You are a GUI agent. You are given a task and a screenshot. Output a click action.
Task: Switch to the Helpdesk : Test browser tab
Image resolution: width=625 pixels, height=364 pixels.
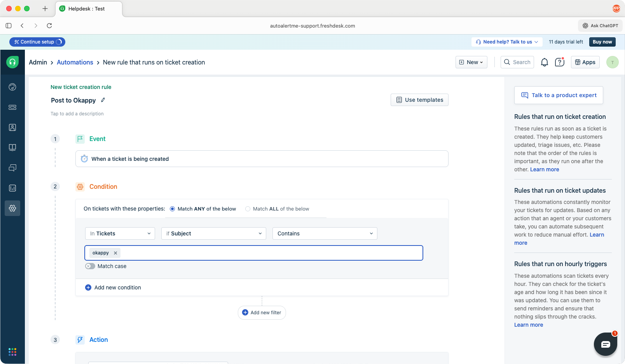pos(89,9)
